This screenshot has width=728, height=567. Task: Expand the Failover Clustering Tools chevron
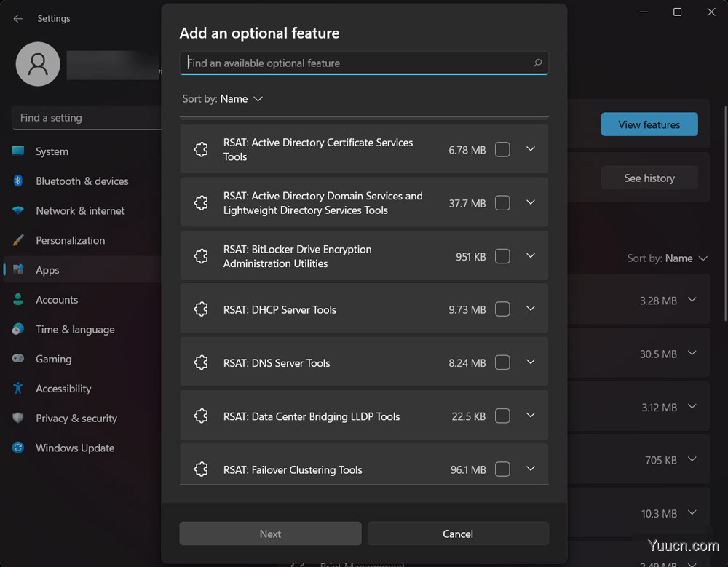[x=531, y=469]
